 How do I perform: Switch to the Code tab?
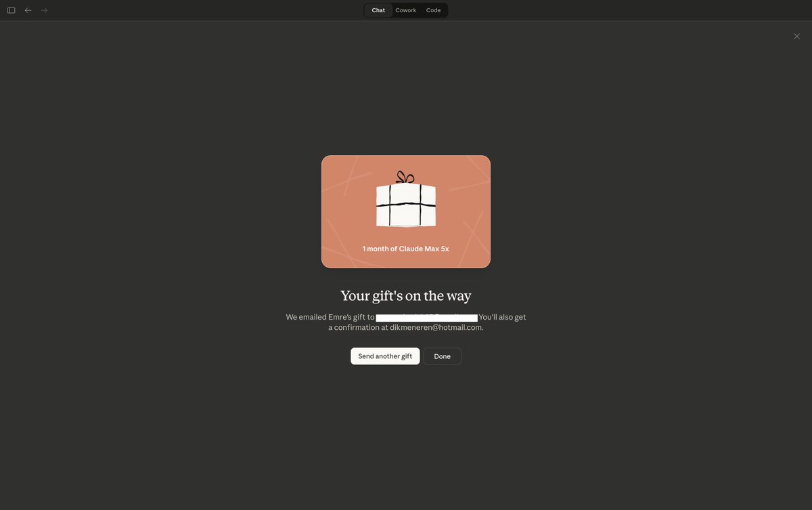(x=434, y=10)
